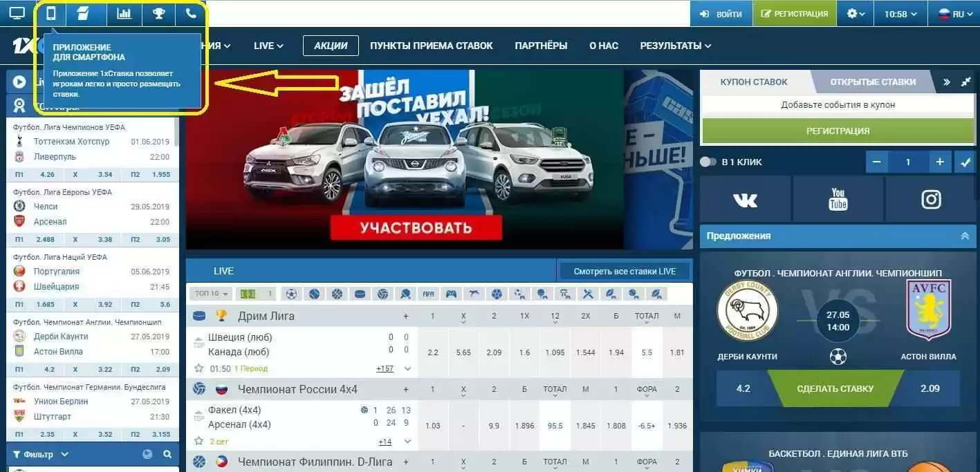Open +14 more markets link
The height and width of the screenshot is (472, 980).
[385, 442]
